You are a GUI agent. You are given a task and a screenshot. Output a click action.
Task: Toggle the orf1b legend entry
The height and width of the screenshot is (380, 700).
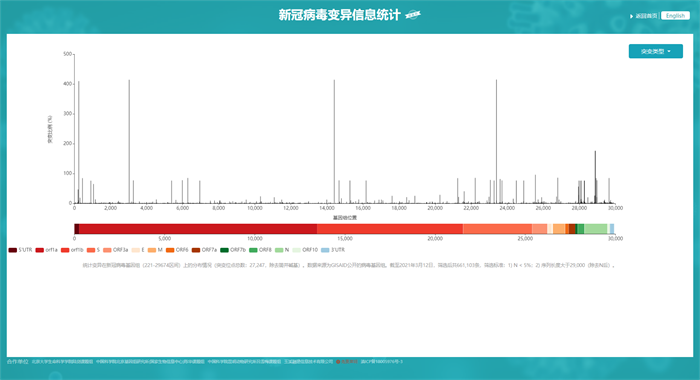(72, 250)
